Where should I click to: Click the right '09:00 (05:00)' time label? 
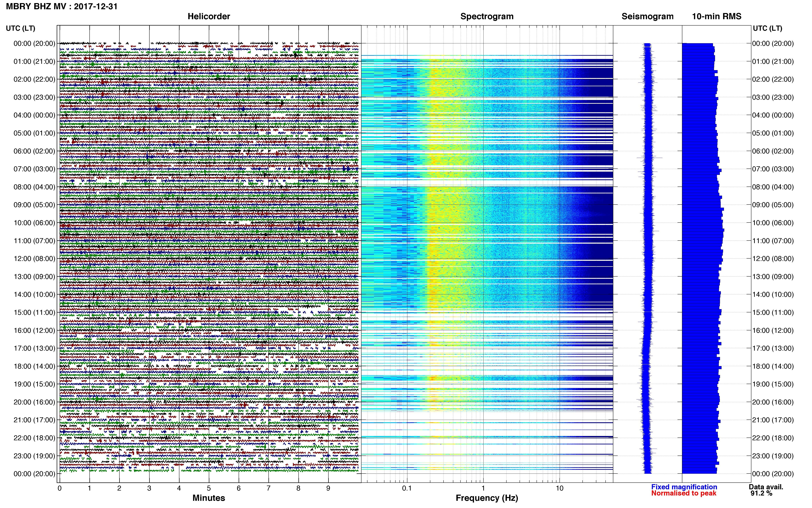click(x=773, y=205)
